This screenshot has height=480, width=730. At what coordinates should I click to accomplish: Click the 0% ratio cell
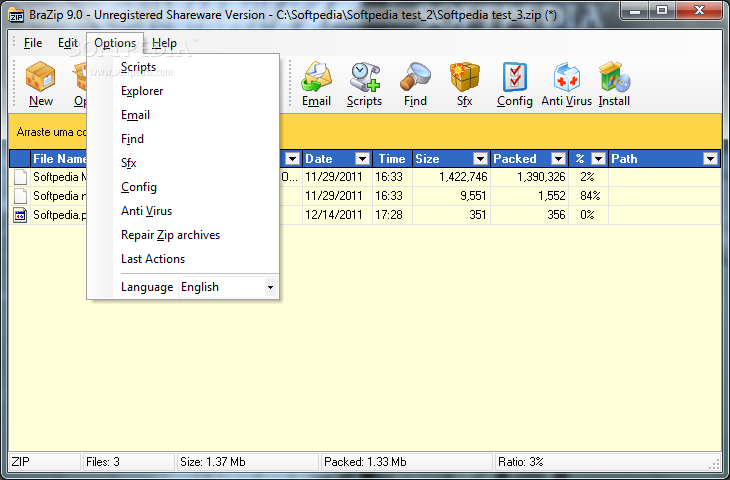(x=588, y=215)
